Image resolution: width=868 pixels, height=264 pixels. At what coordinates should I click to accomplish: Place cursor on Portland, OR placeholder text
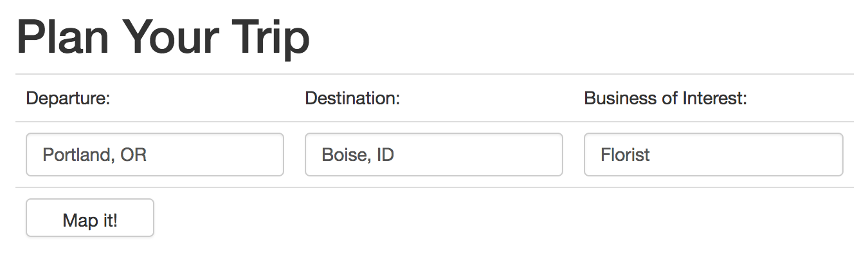click(x=95, y=155)
